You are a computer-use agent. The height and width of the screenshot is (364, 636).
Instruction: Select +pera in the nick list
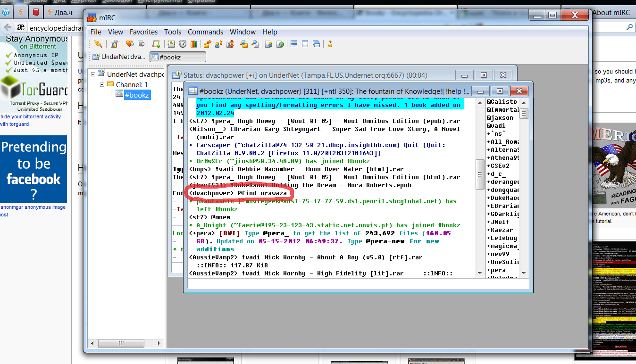click(x=496, y=270)
